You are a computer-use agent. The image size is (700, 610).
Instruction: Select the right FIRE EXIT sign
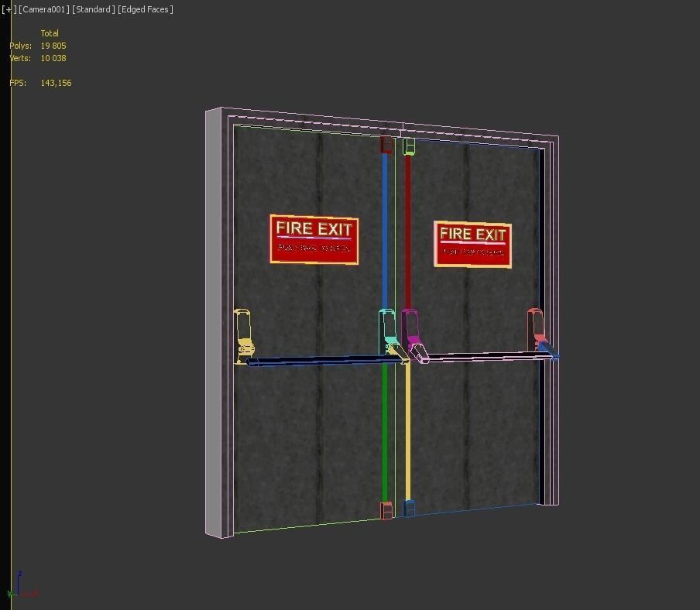click(473, 245)
